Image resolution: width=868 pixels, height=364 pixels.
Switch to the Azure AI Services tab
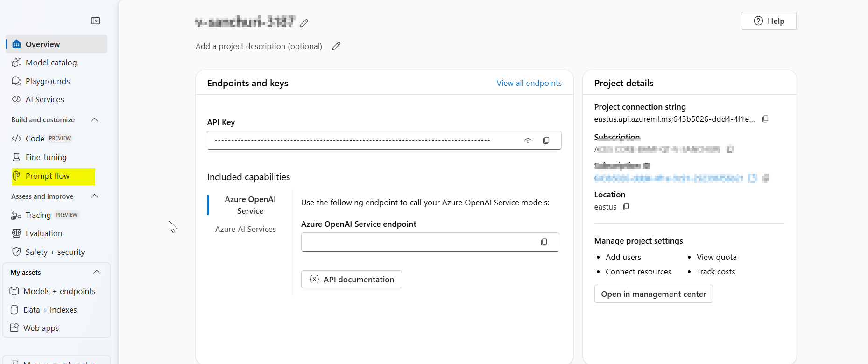tap(246, 229)
